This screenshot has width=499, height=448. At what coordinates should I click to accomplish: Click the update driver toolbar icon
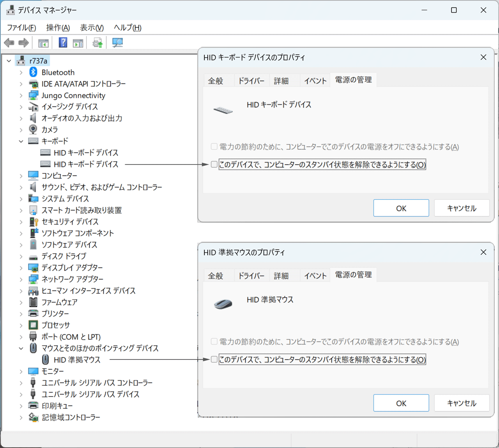click(97, 43)
